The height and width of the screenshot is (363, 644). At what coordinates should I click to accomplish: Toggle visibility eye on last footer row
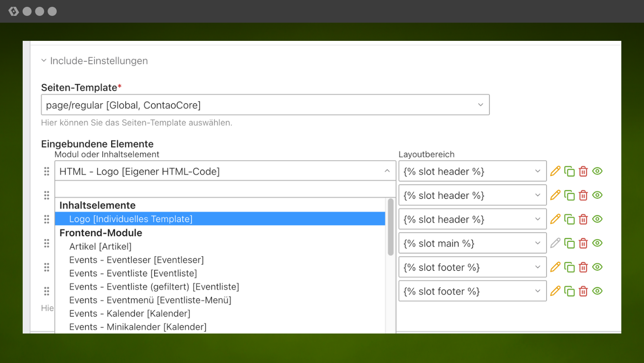(x=597, y=291)
